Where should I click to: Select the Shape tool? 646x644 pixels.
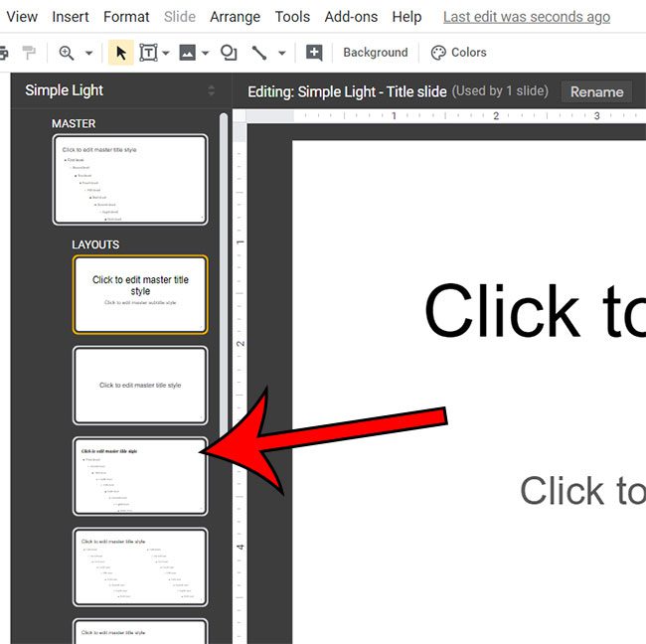[229, 53]
